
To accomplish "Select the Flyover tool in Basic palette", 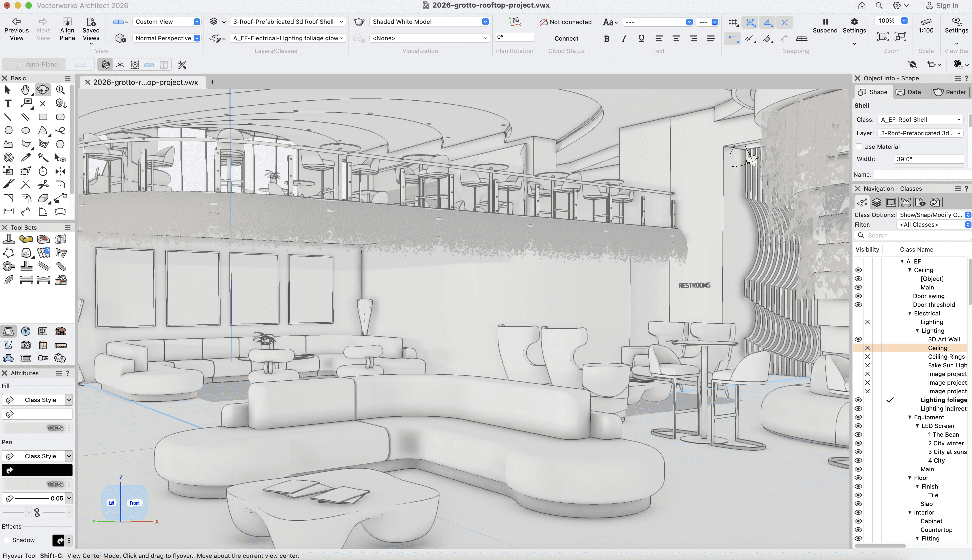I will (x=43, y=90).
